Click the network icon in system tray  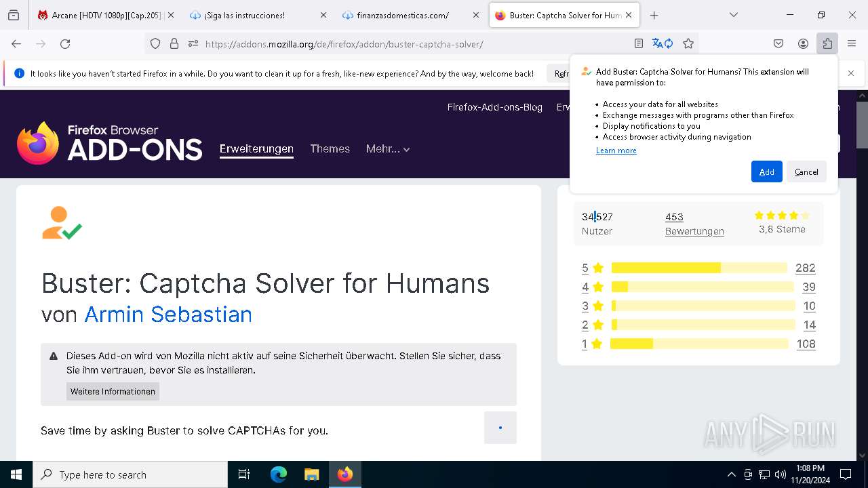click(x=764, y=474)
